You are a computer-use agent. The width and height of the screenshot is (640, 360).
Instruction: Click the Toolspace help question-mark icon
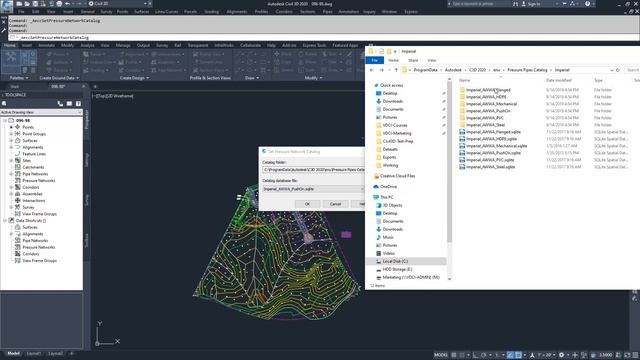(78, 104)
